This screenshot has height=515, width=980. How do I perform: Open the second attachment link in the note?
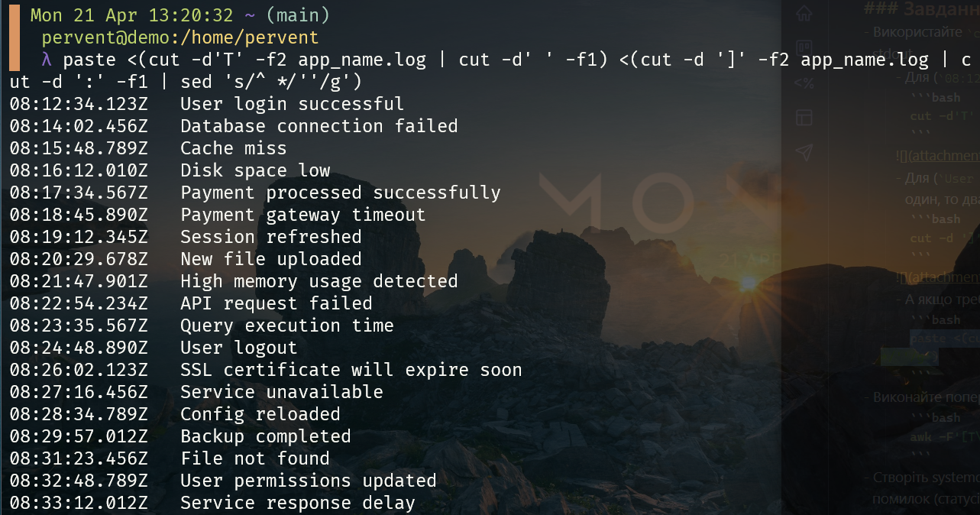[939, 277]
